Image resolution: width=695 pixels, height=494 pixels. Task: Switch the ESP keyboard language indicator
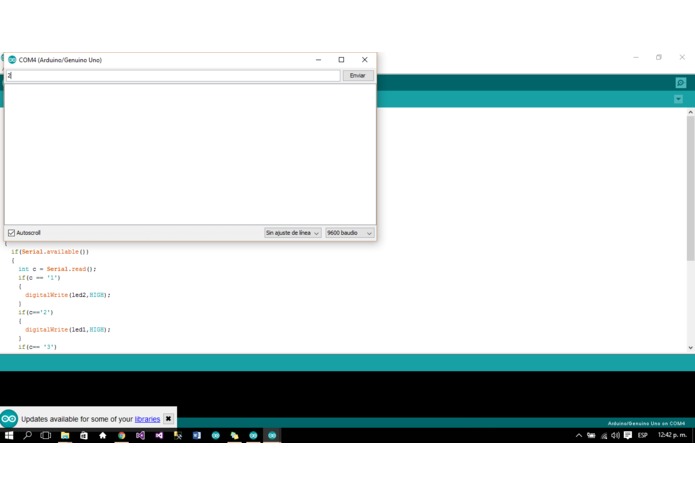pos(643,436)
